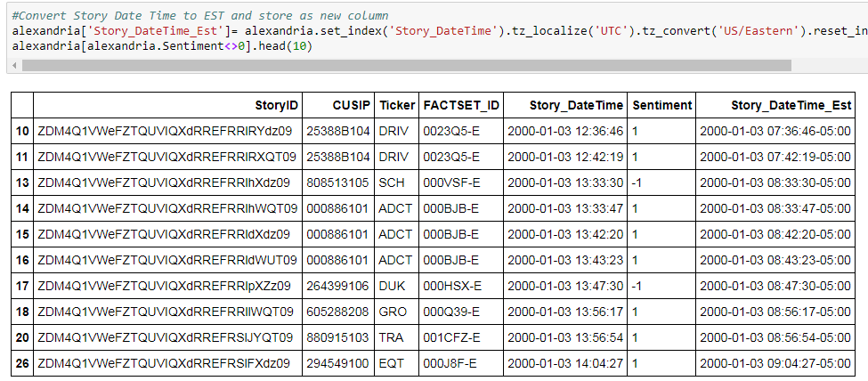Viewport: 868px width, 381px height.
Task: Click the StoryID column header
Action: (x=167, y=105)
